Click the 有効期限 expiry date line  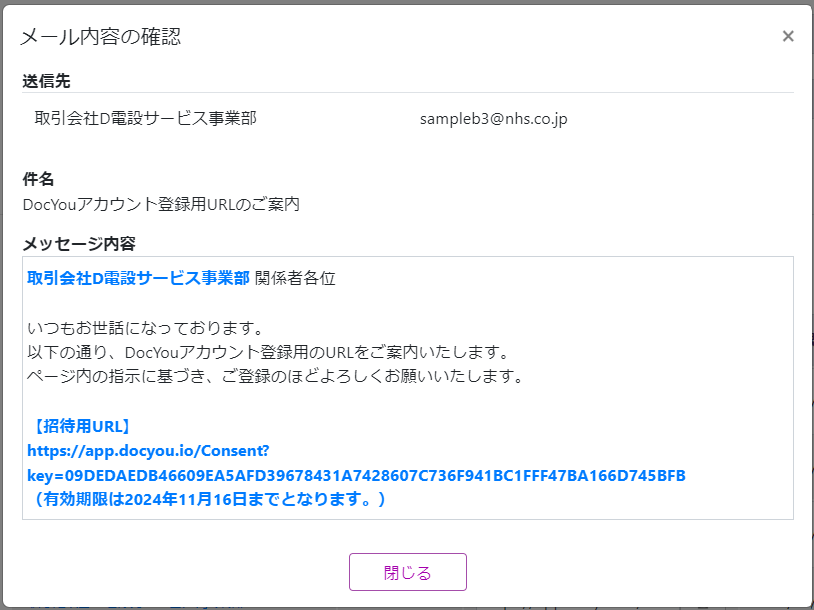point(207,498)
